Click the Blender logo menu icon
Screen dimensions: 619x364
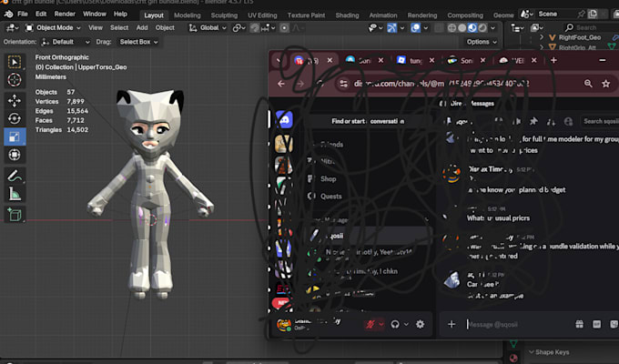pyautogui.click(x=8, y=15)
